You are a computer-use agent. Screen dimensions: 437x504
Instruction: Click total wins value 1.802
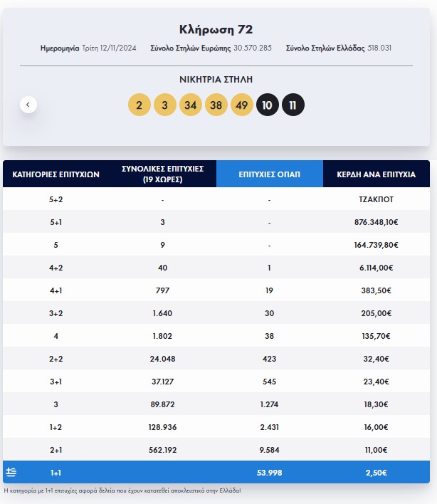162,336
